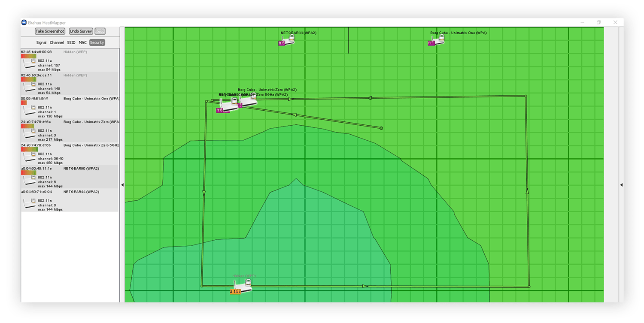Click the Hidden WEP access point labeled a 157
The width and height of the screenshot is (644, 323).
coord(242,287)
